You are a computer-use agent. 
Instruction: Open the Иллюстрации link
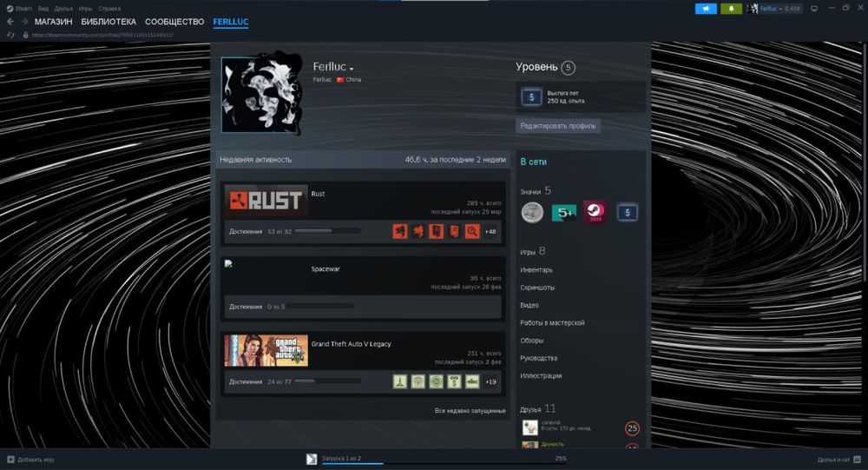click(x=540, y=376)
